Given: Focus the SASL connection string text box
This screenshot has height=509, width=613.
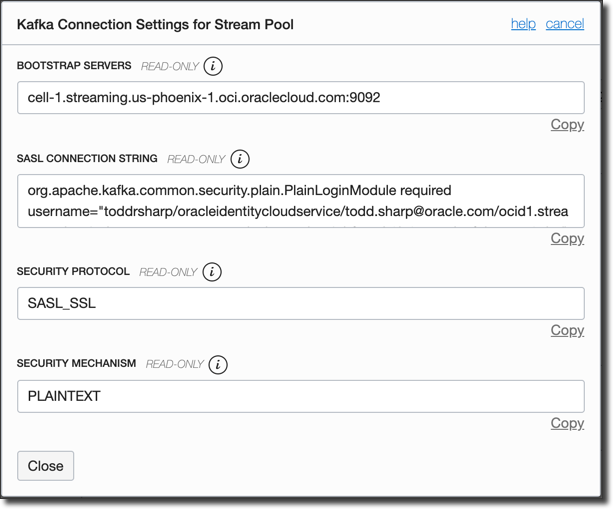Looking at the screenshot, I should [x=300, y=200].
